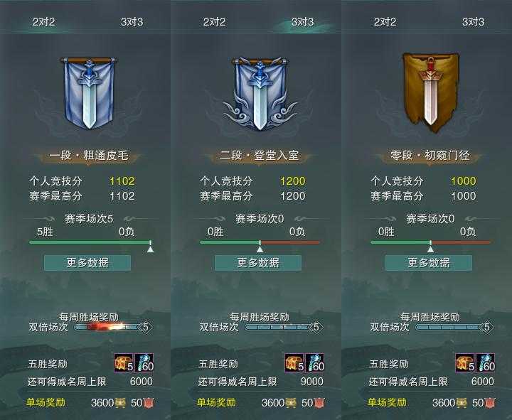Screen dimensions: 512x420
Task: Select the highlighted 3对3 tab in middle panel
Action: pyautogui.click(x=302, y=22)
